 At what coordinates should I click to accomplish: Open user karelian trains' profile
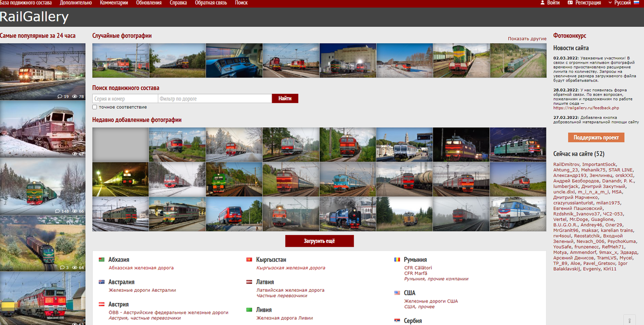coord(617,231)
